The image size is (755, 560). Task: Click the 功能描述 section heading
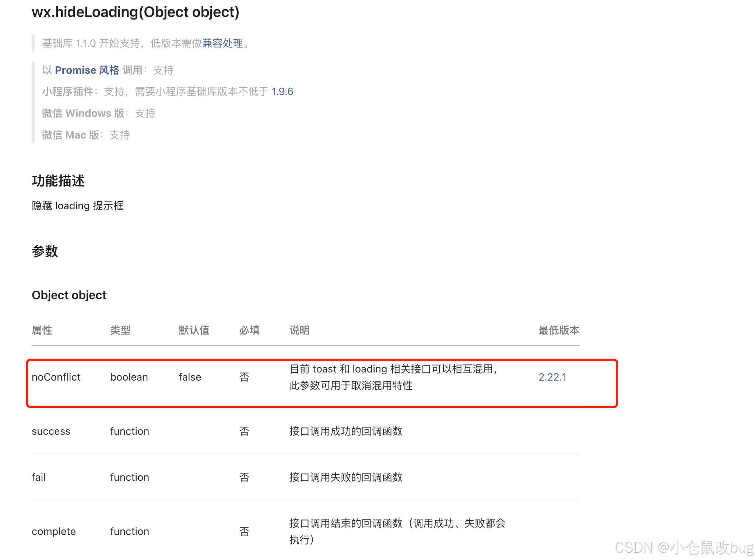[58, 181]
